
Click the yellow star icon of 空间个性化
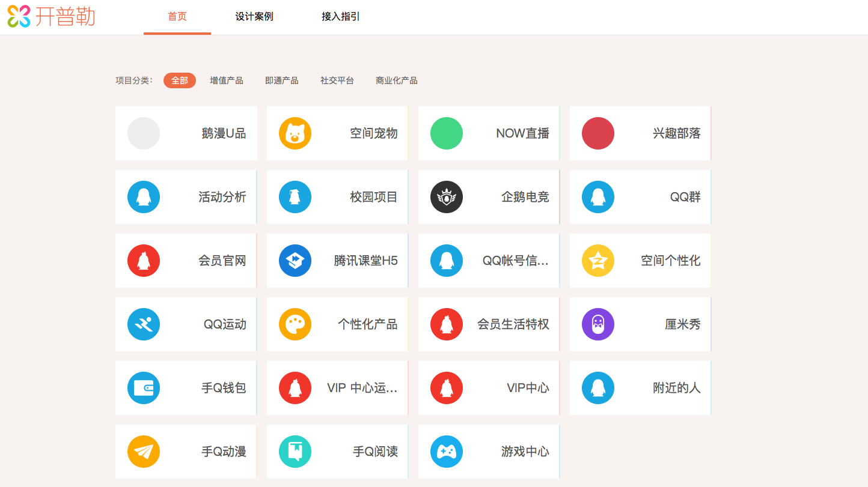click(x=598, y=261)
